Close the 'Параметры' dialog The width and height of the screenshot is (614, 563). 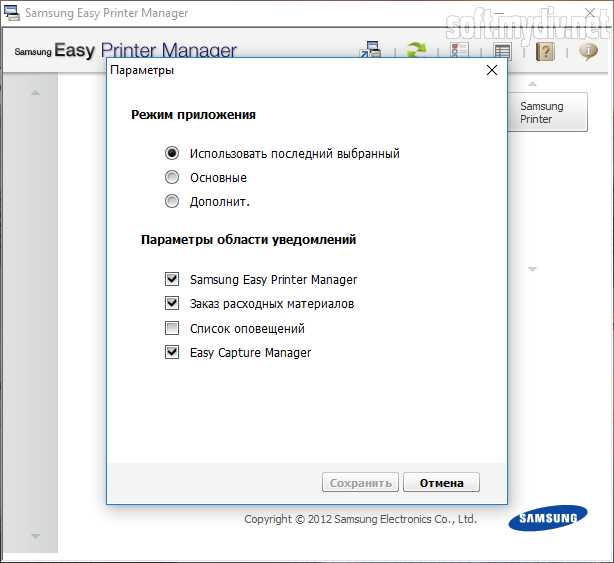click(492, 70)
